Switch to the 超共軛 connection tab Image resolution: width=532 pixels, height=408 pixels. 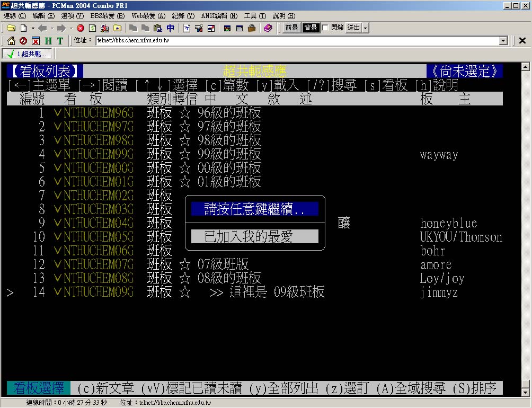[x=26, y=54]
